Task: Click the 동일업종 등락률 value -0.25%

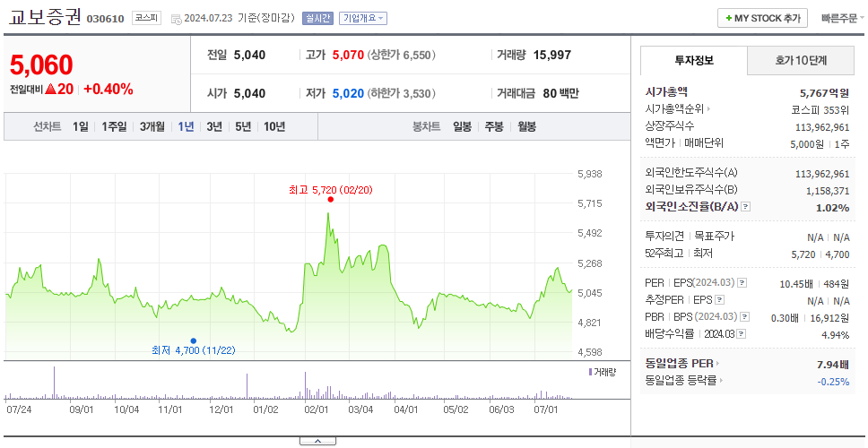Action: tap(833, 381)
